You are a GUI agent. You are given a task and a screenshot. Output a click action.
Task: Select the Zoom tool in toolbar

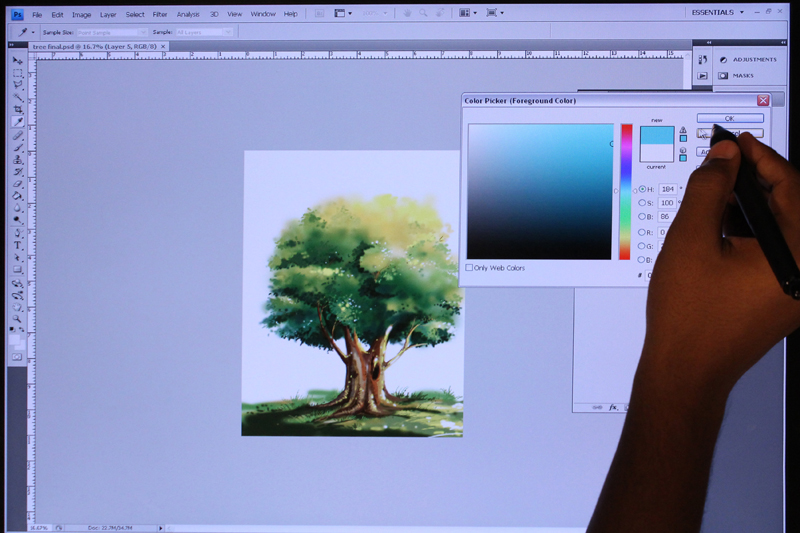18,319
